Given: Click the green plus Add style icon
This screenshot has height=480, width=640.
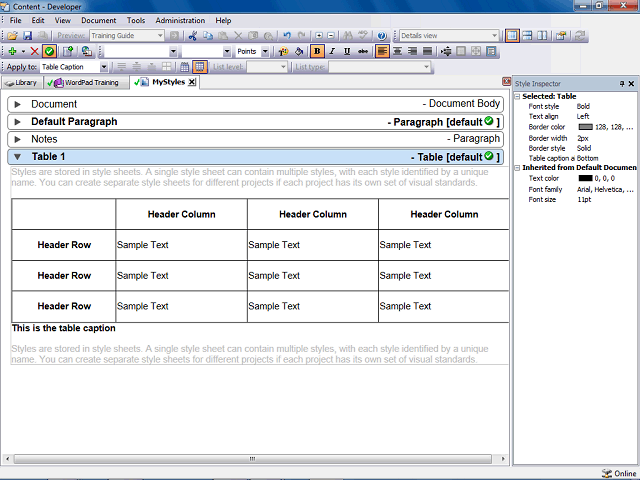Looking at the screenshot, I should [12, 51].
